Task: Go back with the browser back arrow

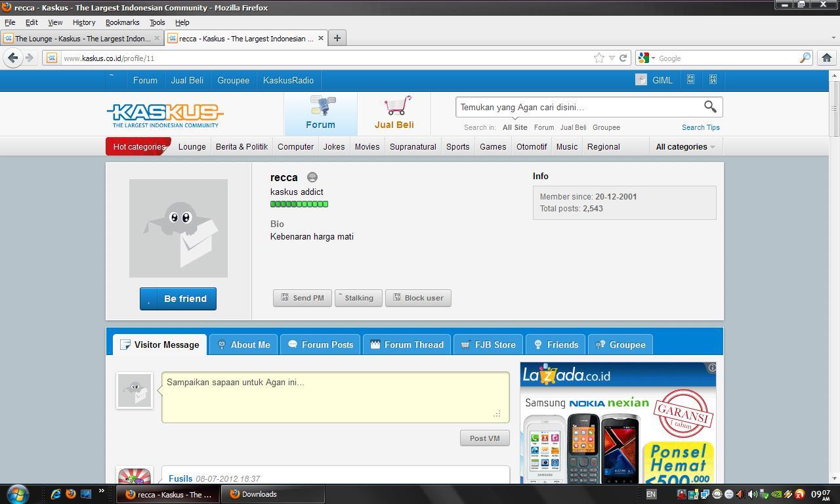Action: (12, 58)
